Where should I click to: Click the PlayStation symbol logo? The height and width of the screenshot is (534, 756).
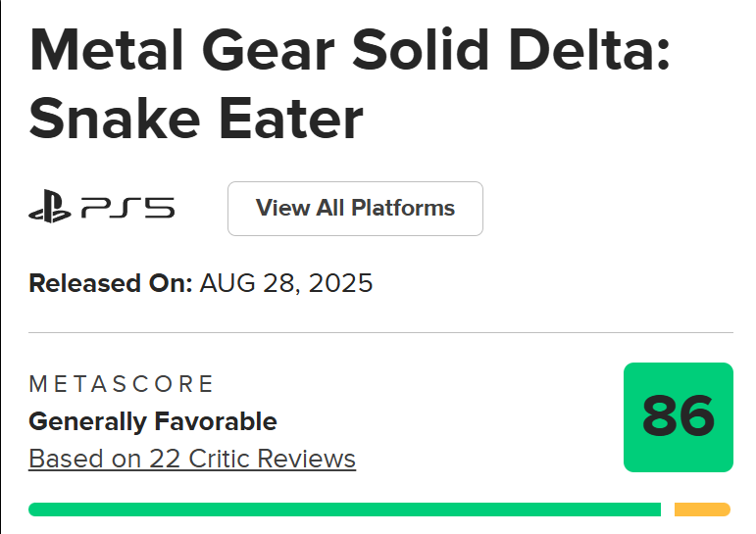[49, 208]
